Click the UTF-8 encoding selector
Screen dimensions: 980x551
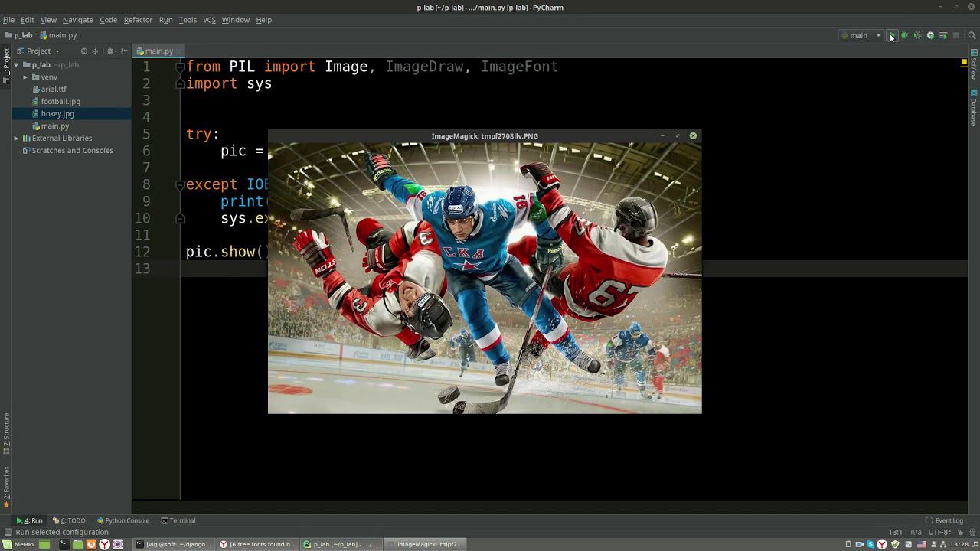(x=940, y=533)
